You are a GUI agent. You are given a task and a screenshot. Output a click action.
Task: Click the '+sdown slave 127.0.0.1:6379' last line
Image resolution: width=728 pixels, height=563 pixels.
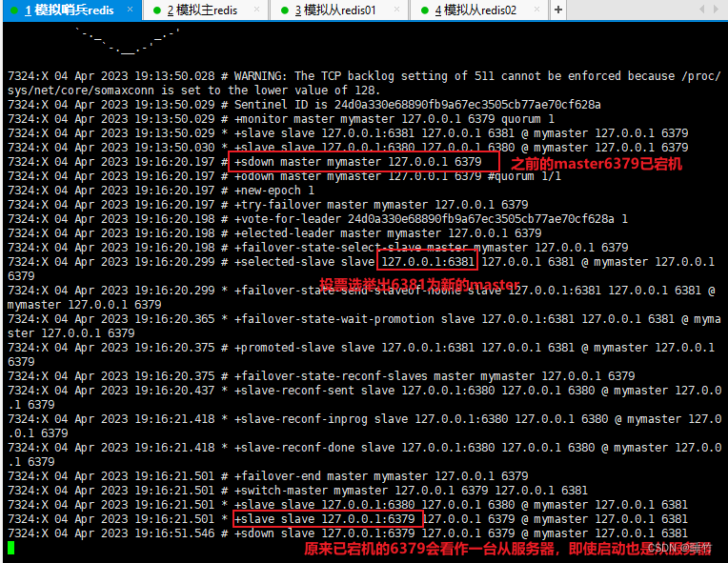click(347, 533)
